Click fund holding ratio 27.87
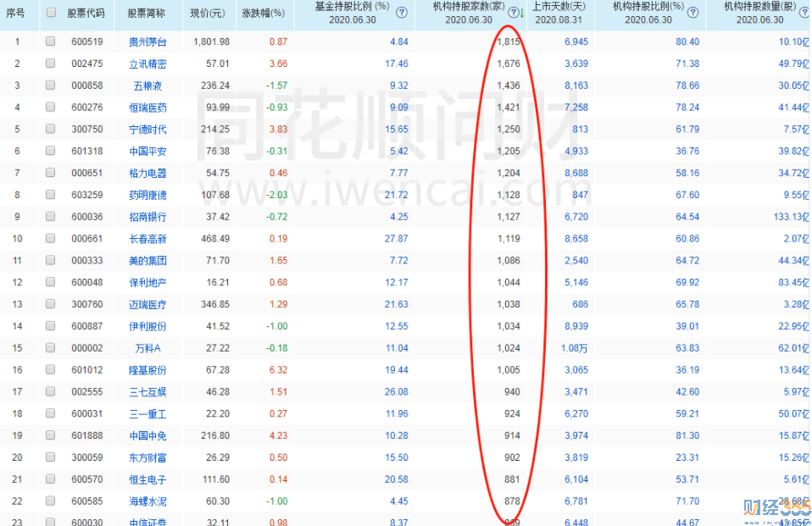This screenshot has height=526, width=812. [x=396, y=239]
